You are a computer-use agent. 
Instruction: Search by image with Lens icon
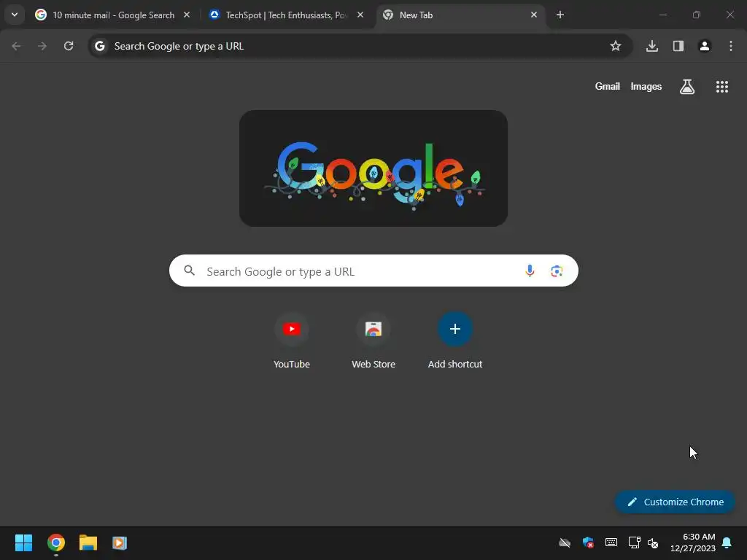[x=557, y=271]
